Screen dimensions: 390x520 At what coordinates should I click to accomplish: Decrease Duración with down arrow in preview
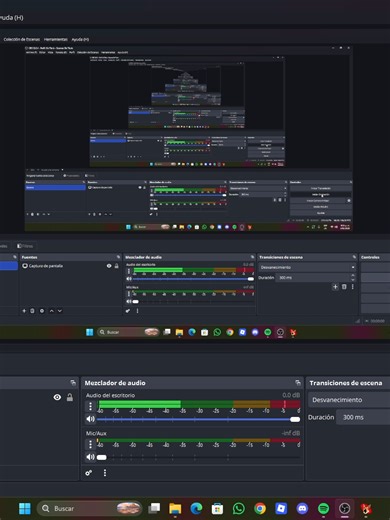click(353, 279)
